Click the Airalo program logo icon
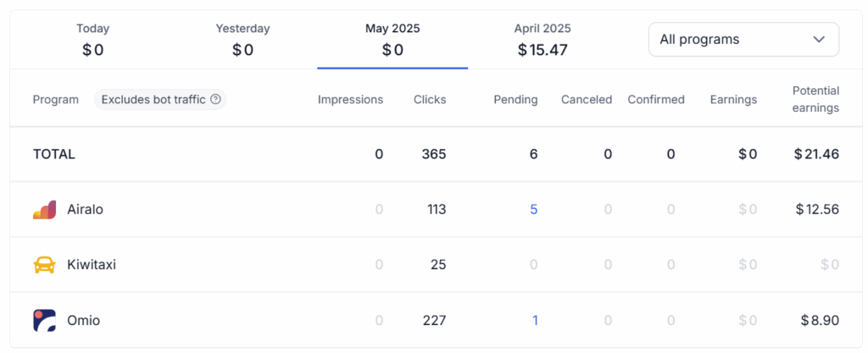The width and height of the screenshot is (868, 353). click(44, 209)
